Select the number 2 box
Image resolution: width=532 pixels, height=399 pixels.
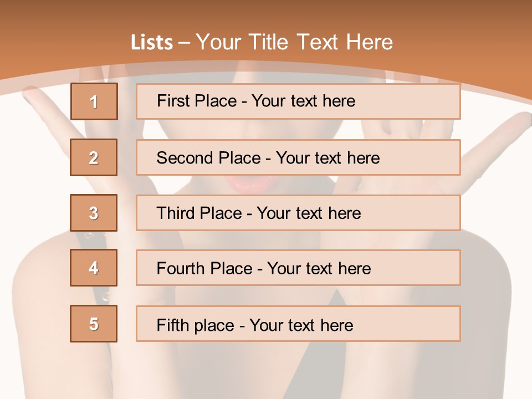94,157
